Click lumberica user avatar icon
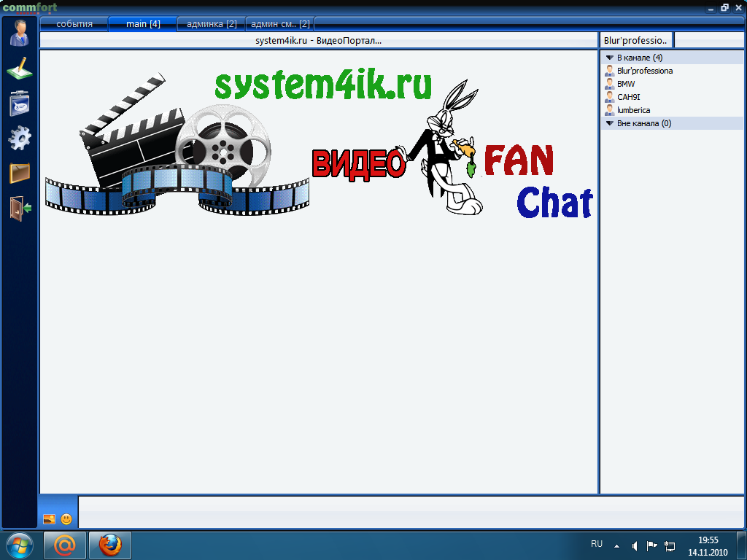 (609, 110)
